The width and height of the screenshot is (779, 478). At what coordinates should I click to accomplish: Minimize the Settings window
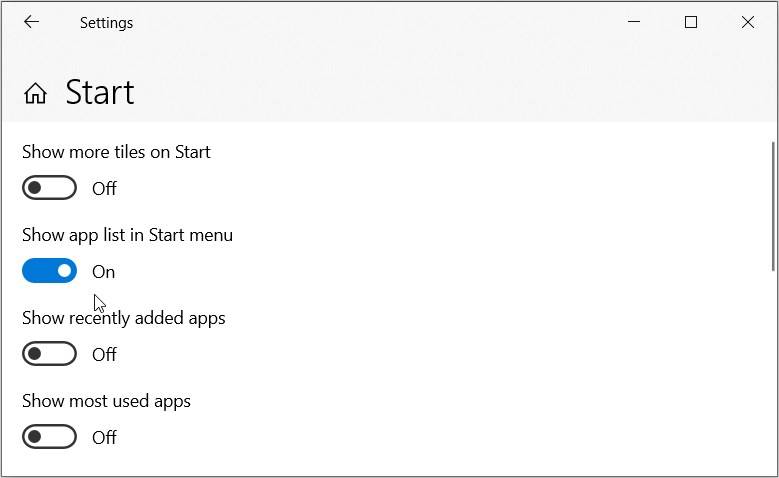tap(634, 22)
